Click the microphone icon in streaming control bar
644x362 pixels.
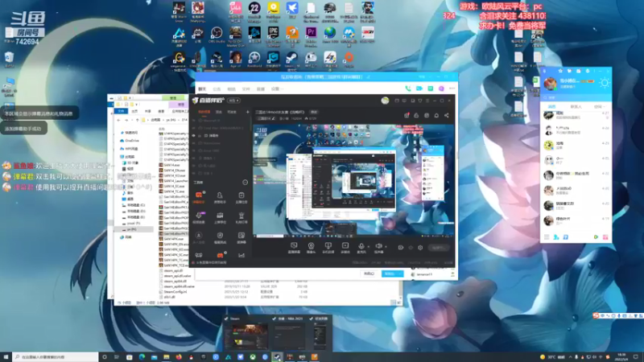pos(361,248)
